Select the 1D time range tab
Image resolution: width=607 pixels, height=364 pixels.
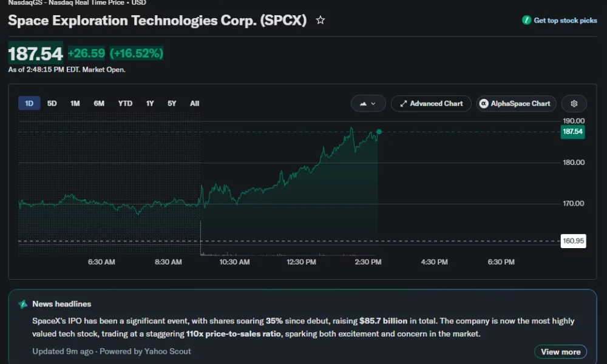tap(29, 104)
